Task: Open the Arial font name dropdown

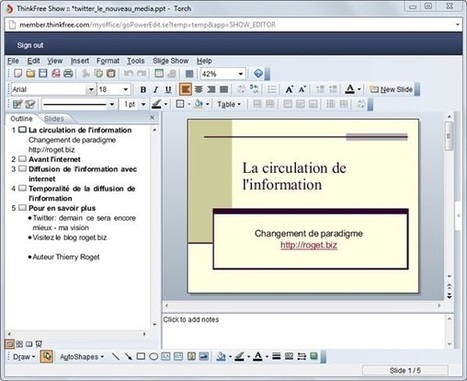Action: 91,89
